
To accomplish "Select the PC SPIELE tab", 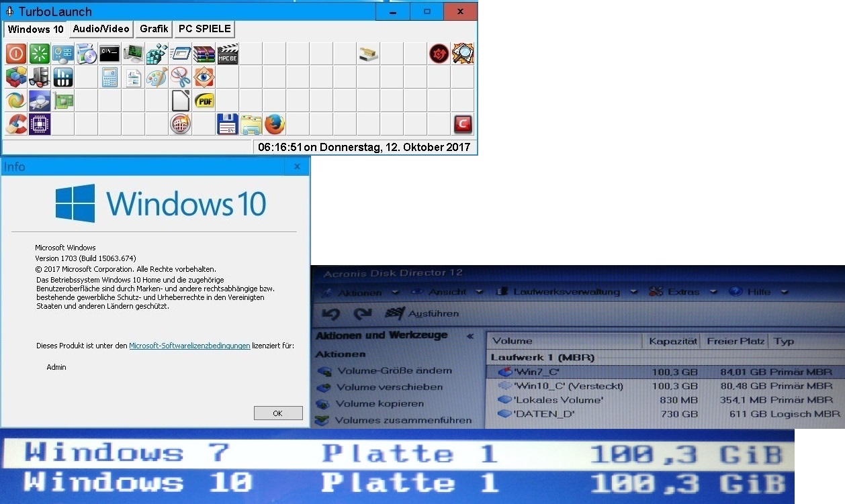I will [x=204, y=30].
